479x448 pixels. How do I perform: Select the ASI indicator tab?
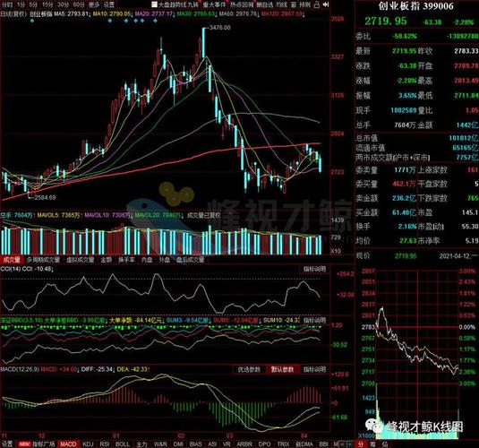pos(212,444)
